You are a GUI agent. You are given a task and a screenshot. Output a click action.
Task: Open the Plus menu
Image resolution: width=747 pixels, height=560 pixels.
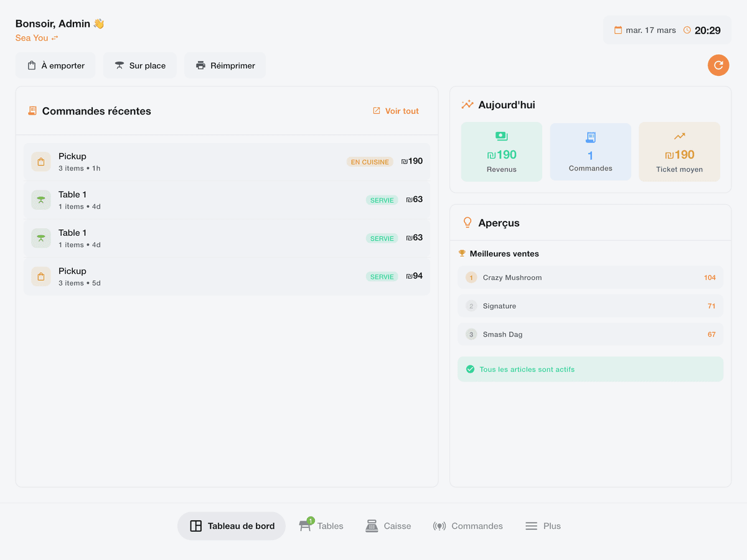[542, 526]
